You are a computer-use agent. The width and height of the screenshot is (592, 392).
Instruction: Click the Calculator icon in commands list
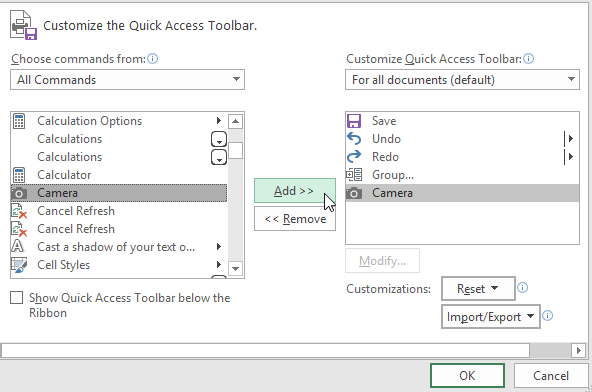click(x=19, y=175)
